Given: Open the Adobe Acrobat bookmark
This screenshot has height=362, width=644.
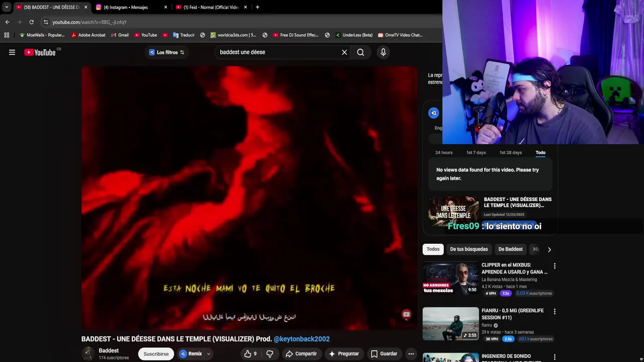Looking at the screenshot, I should click(88, 35).
